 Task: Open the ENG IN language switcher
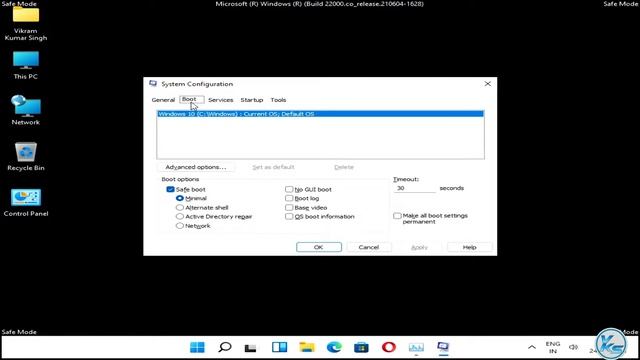tap(553, 347)
